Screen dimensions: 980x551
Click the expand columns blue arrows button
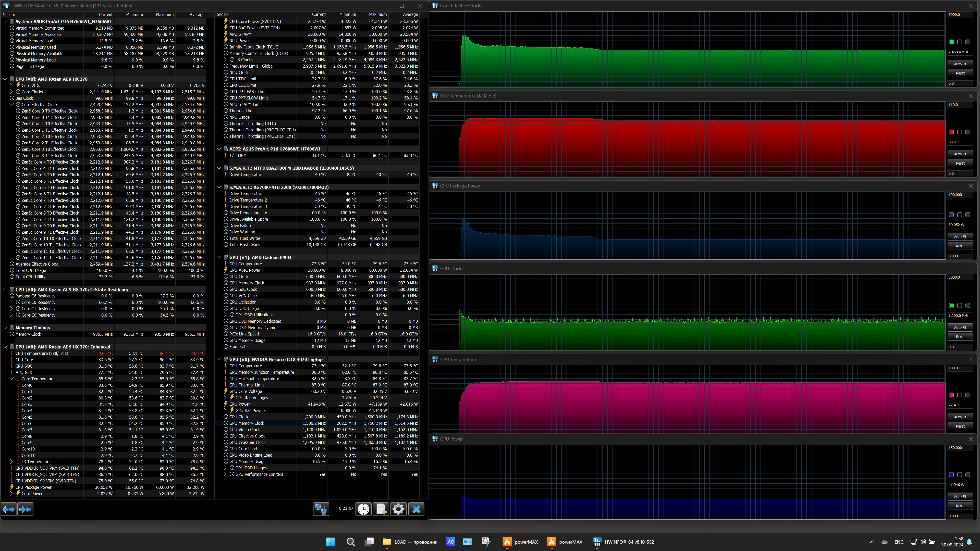click(x=9, y=509)
